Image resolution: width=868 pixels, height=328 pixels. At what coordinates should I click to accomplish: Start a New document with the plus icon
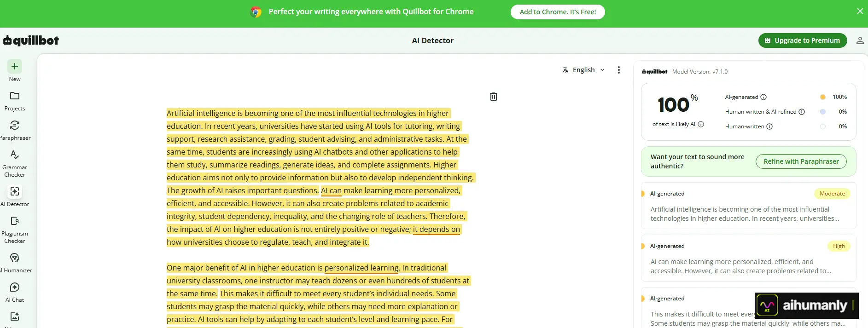(x=15, y=66)
